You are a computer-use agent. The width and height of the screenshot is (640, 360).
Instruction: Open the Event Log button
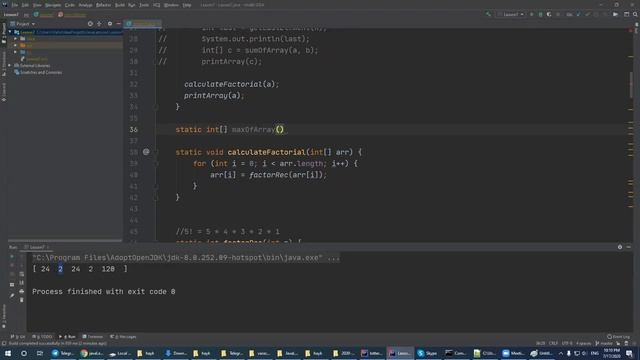[618, 337]
